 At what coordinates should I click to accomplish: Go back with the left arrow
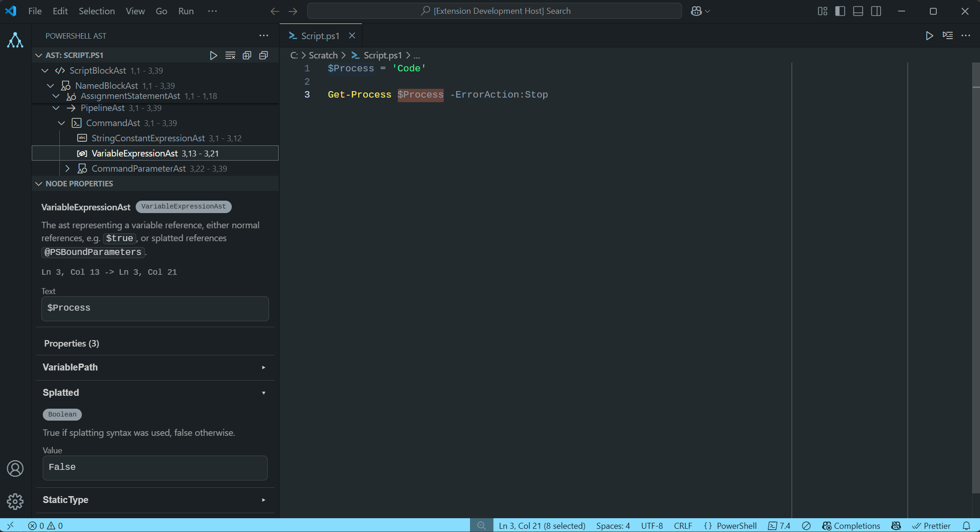275,11
